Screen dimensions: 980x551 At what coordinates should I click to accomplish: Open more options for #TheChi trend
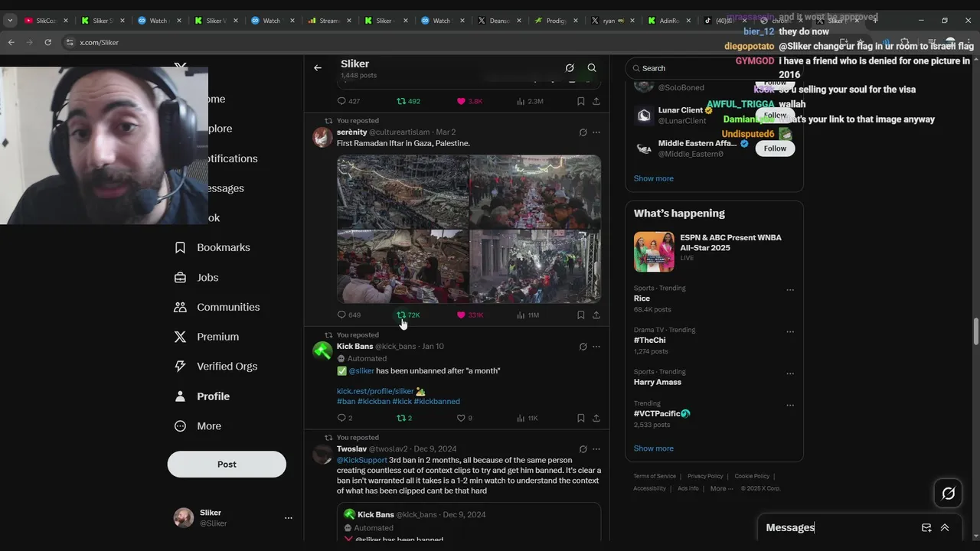tap(790, 333)
